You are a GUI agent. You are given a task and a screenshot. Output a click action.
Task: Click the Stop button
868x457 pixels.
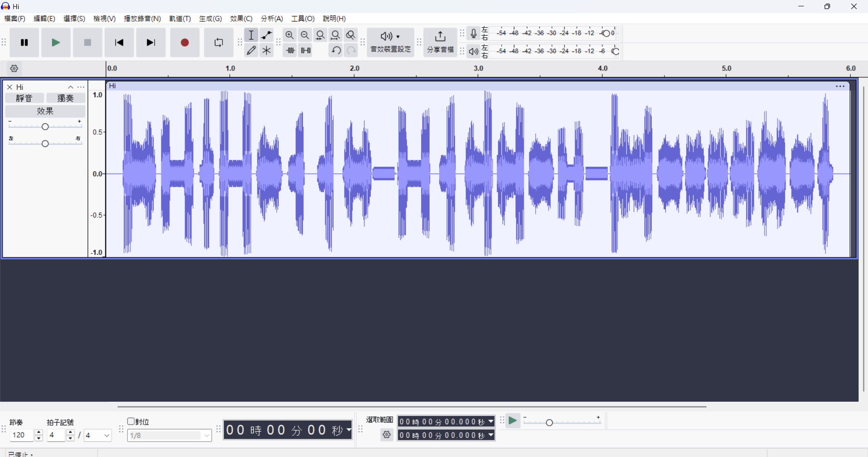[x=88, y=42]
